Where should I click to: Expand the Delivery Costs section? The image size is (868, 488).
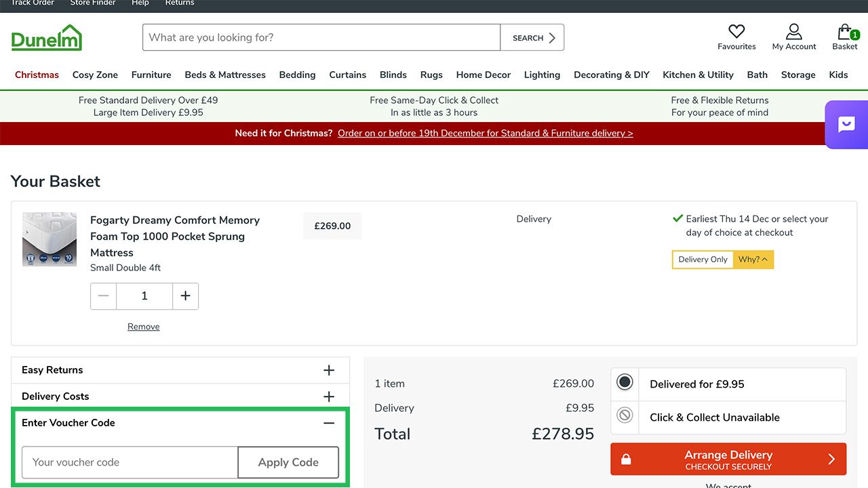(x=180, y=396)
